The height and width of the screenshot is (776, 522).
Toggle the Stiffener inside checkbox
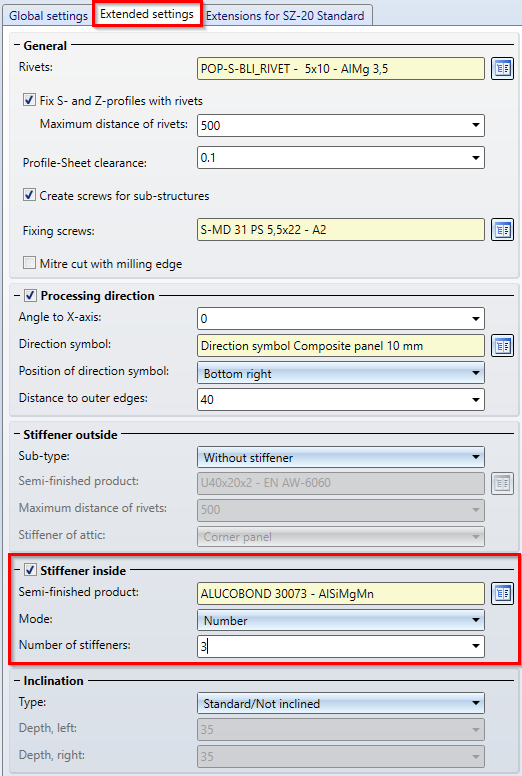pos(30,570)
